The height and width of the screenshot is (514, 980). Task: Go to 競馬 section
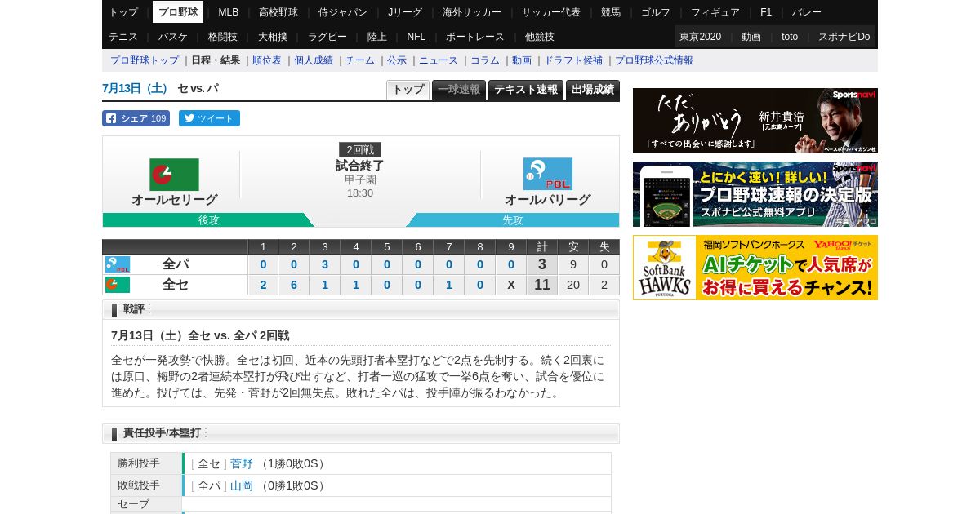[x=611, y=12]
